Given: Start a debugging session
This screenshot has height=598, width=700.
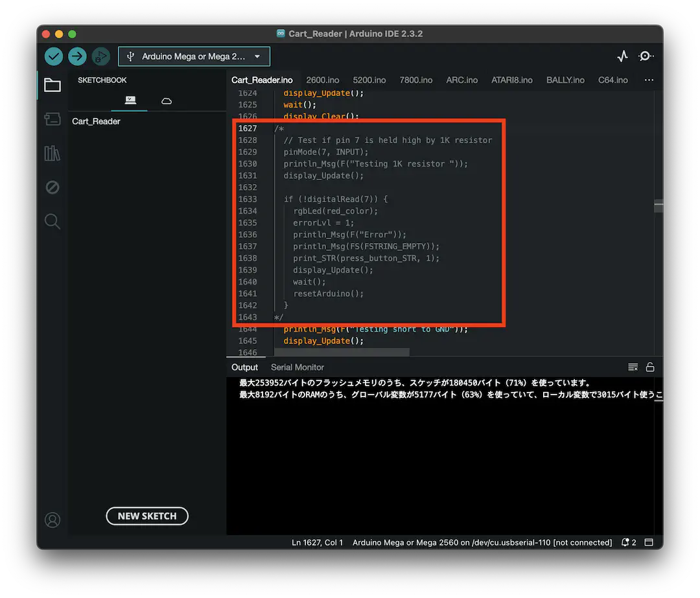Looking at the screenshot, I should click(100, 56).
